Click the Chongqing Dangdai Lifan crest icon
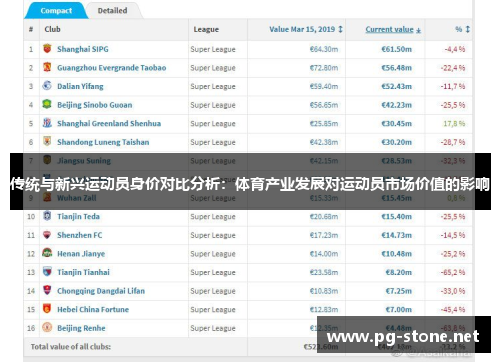The width and height of the screenshot is (500, 362). 47,290
